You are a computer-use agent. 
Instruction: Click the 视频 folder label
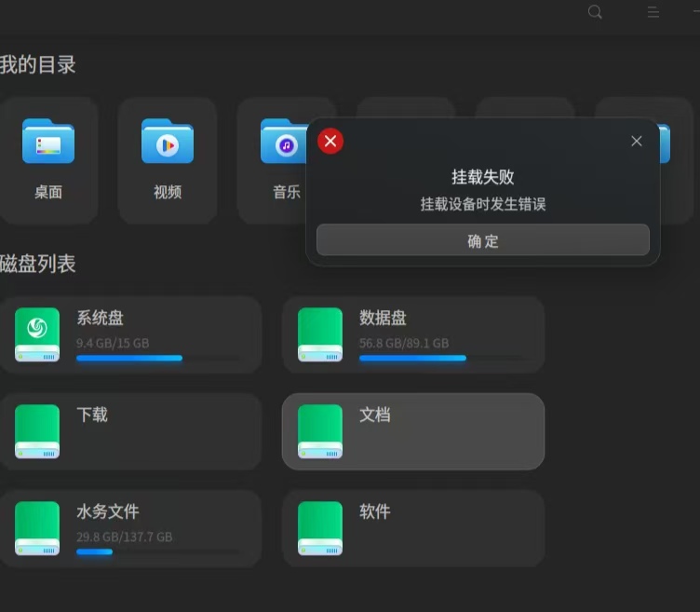168,192
